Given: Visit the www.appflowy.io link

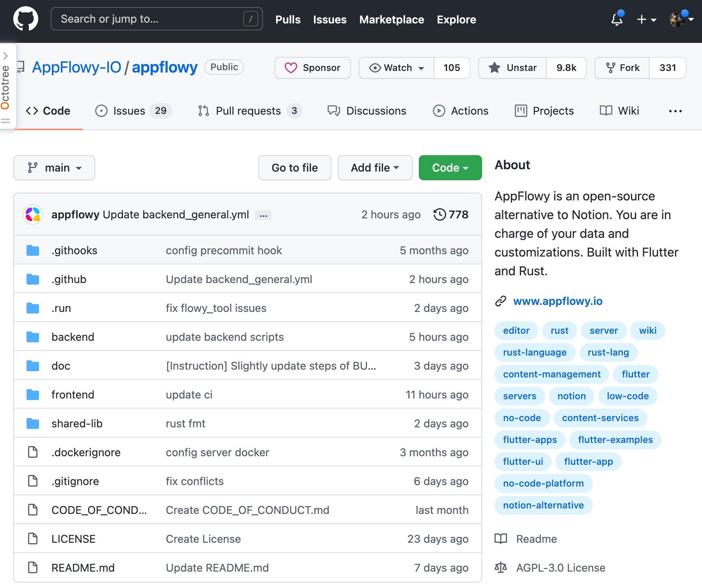Looking at the screenshot, I should coord(558,301).
